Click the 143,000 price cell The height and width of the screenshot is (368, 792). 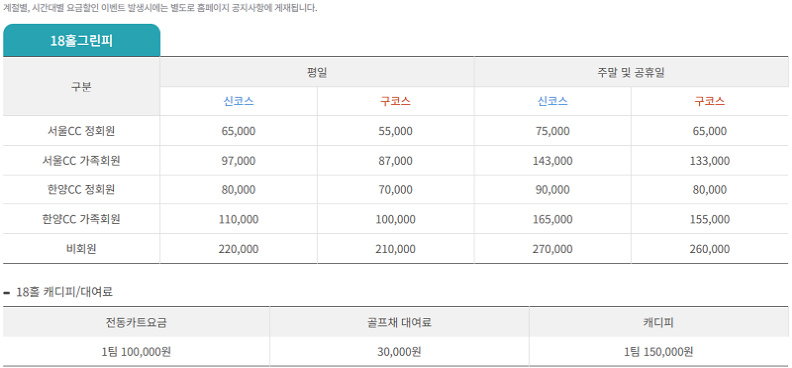553,161
